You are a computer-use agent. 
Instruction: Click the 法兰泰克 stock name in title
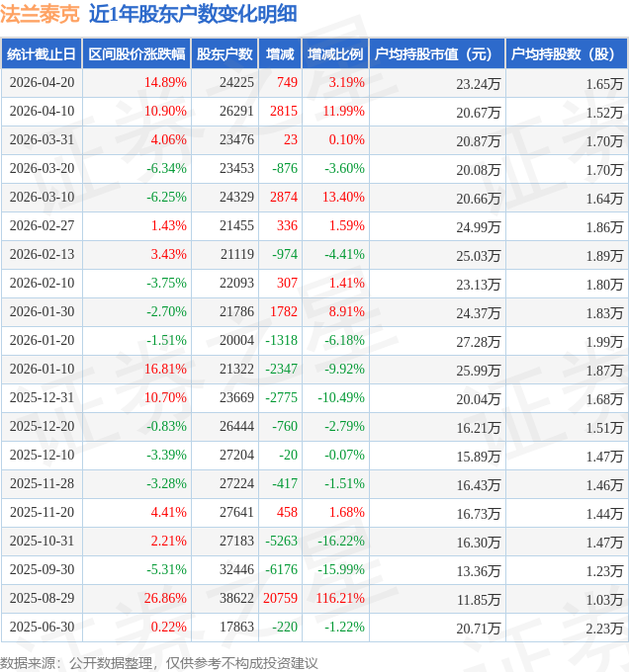[x=40, y=14]
